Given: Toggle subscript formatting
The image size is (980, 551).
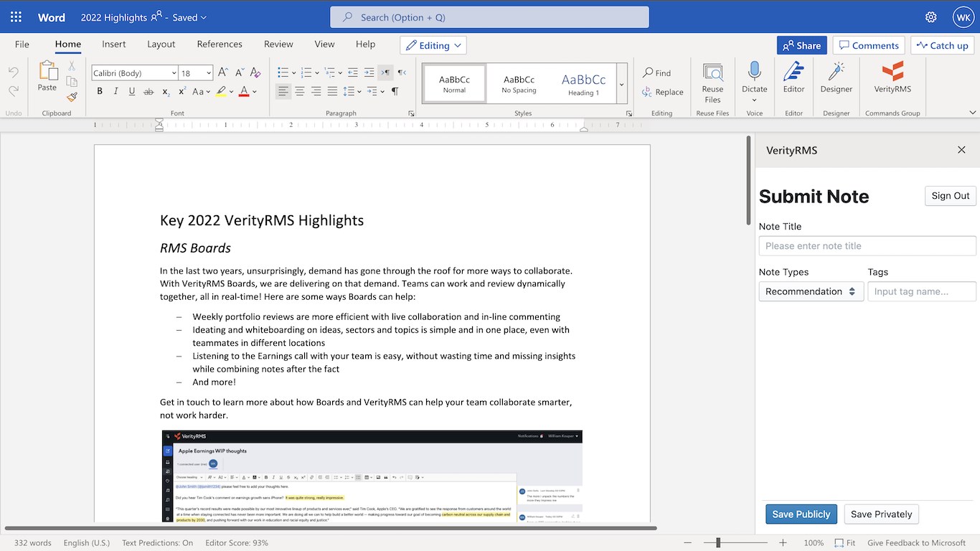Looking at the screenshot, I should pyautogui.click(x=166, y=91).
